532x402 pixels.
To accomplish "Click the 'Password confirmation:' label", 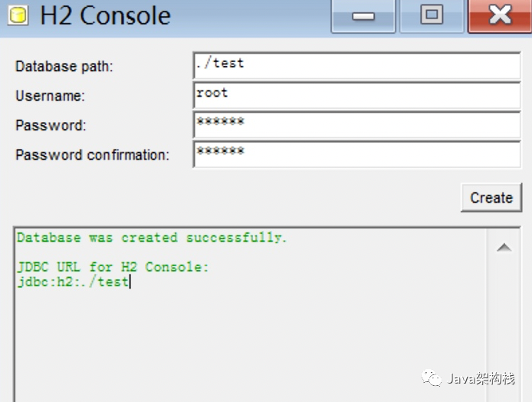I will (92, 155).
